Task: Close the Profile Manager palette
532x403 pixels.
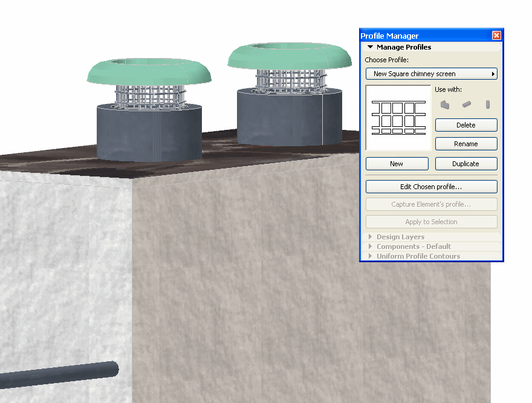Action: click(496, 35)
